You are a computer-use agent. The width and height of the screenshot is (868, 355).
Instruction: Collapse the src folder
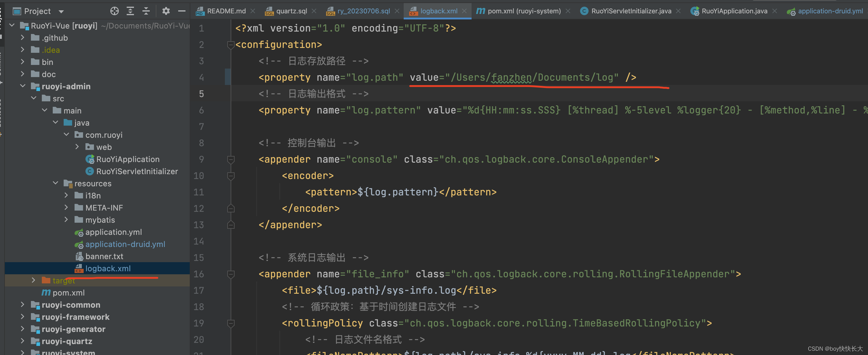tap(34, 98)
